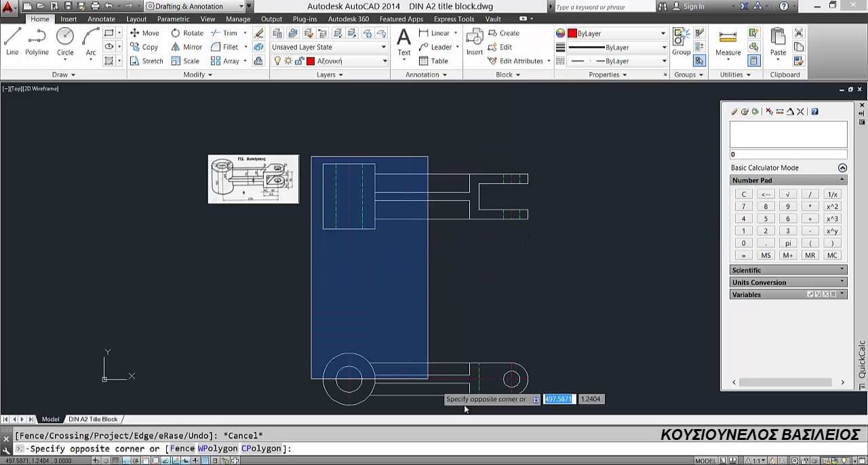Collapse the Number Pad section
This screenshot has height=465, width=868.
click(788, 180)
